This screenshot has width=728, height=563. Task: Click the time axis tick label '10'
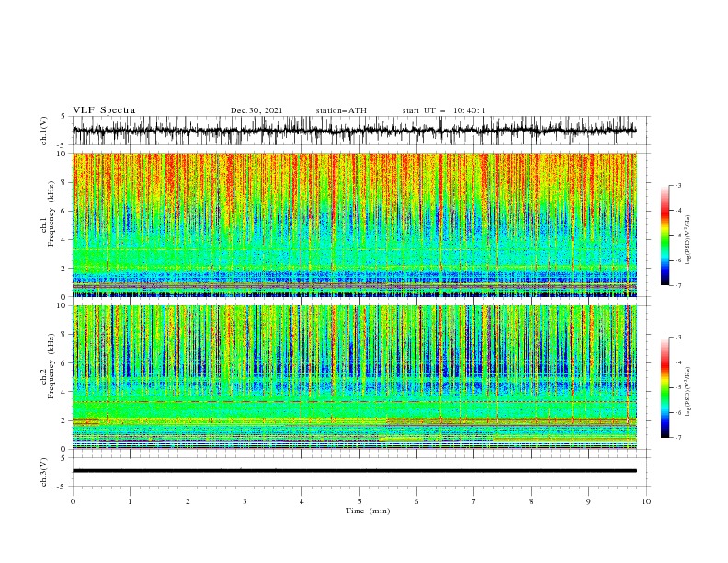[x=646, y=501]
